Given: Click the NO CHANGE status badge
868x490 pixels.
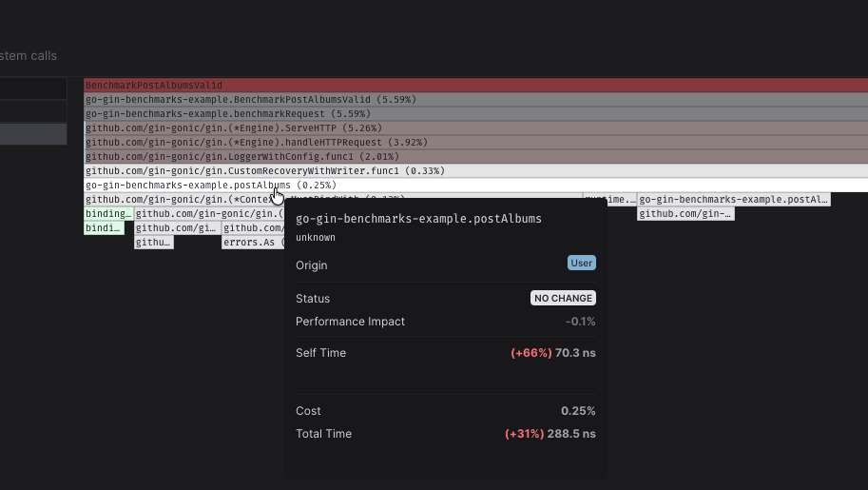Looking at the screenshot, I should click(563, 298).
